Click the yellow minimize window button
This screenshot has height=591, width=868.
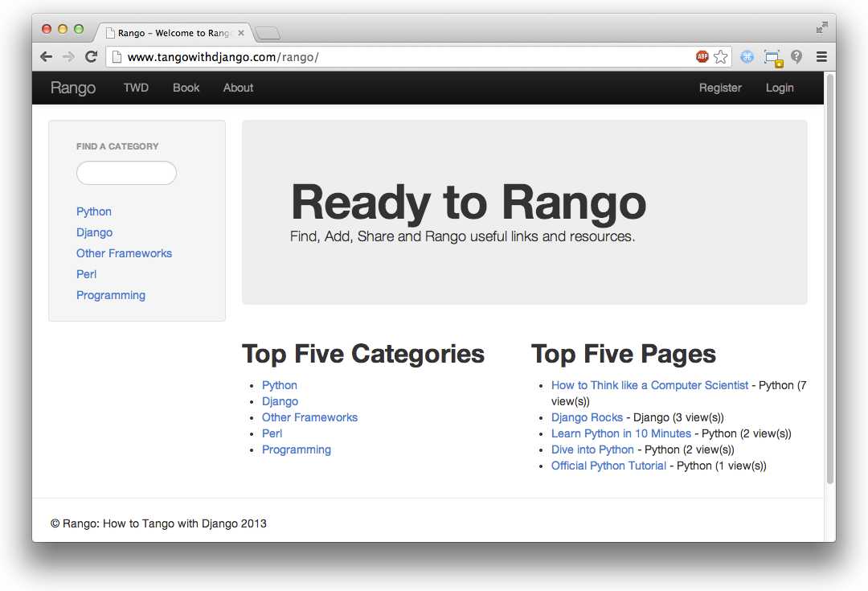click(63, 29)
